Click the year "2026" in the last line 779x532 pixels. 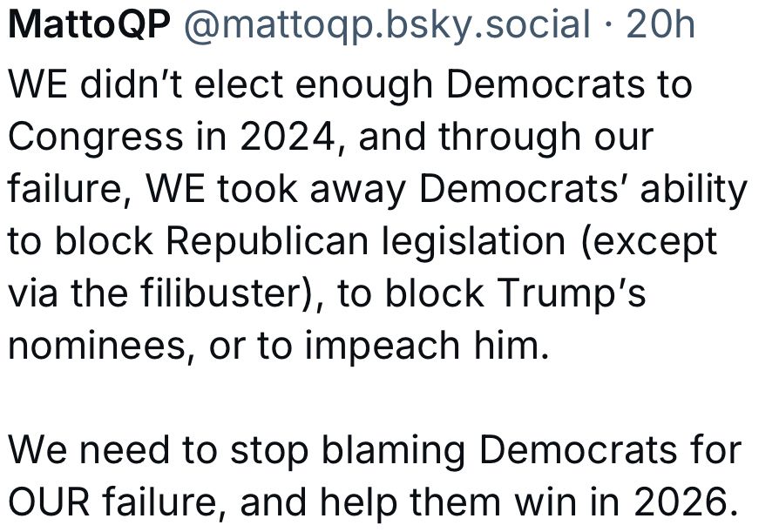(687, 502)
